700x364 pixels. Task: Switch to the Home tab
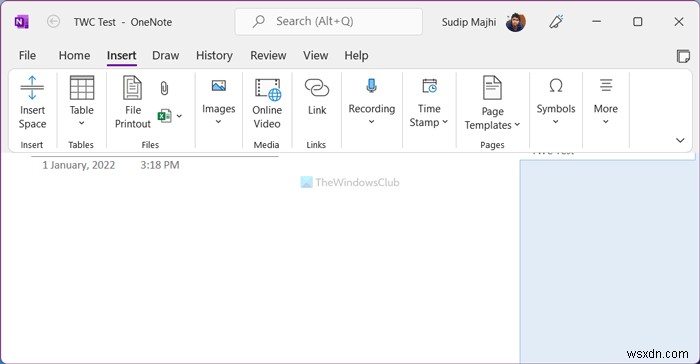point(74,55)
